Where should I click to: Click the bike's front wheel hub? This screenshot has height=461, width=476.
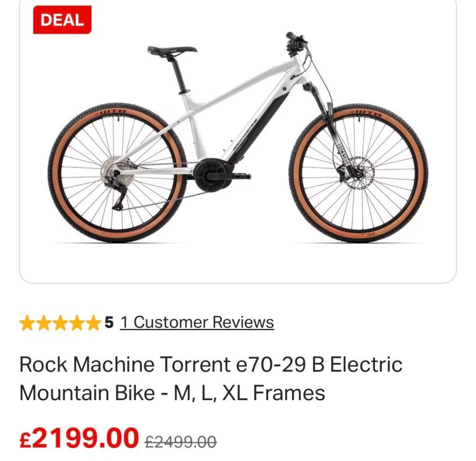358,174
